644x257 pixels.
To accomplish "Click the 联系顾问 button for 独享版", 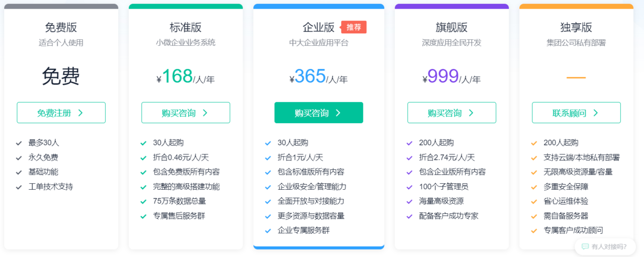I will pyautogui.click(x=576, y=113).
